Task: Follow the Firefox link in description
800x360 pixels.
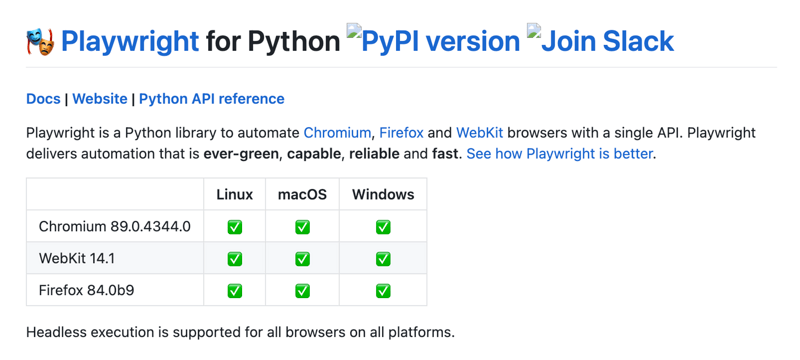Action: coord(402,133)
